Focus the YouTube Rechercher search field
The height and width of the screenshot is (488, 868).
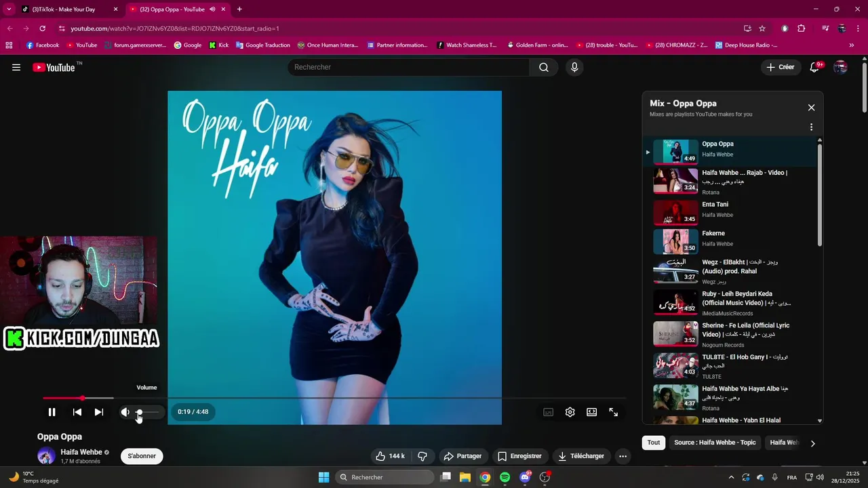409,67
